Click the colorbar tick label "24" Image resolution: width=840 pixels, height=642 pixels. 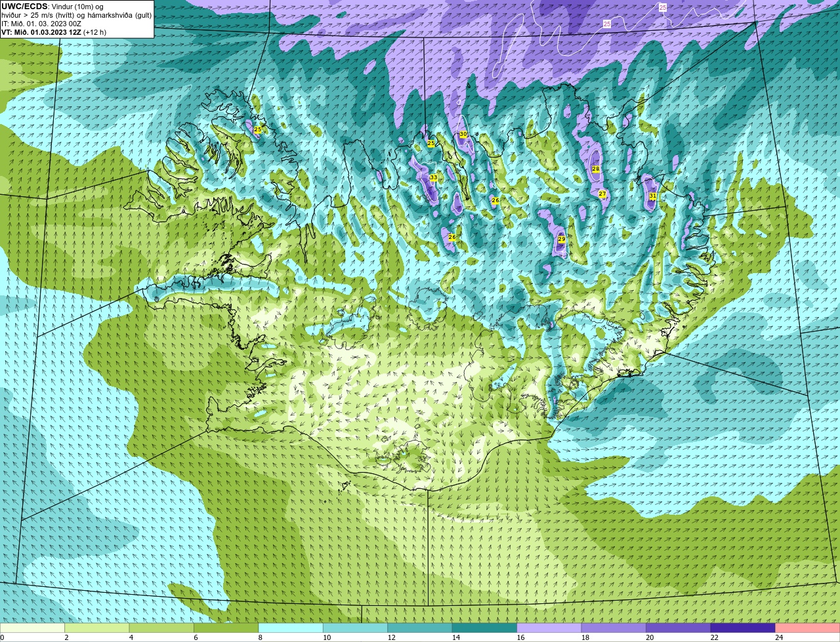pos(779,637)
